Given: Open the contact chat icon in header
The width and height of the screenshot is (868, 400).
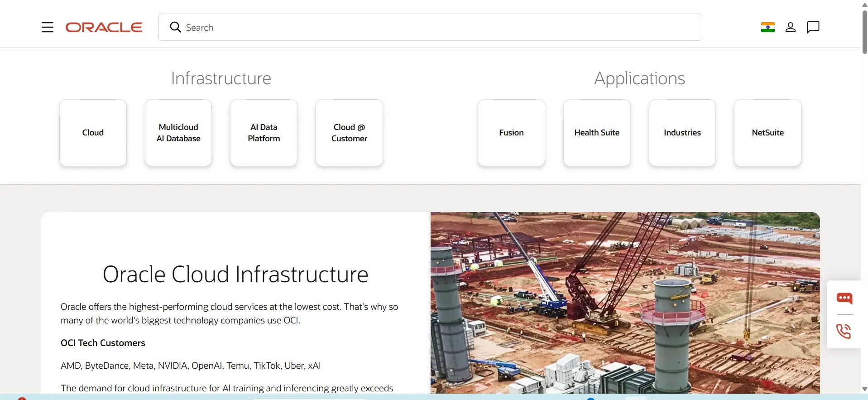Looking at the screenshot, I should point(813,27).
